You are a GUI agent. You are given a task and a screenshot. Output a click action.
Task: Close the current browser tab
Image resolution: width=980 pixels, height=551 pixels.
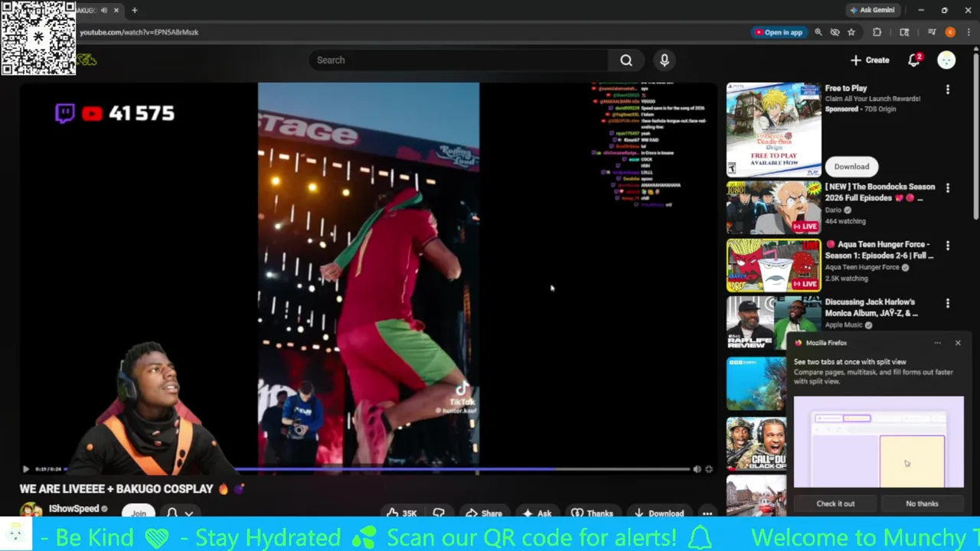(x=116, y=10)
